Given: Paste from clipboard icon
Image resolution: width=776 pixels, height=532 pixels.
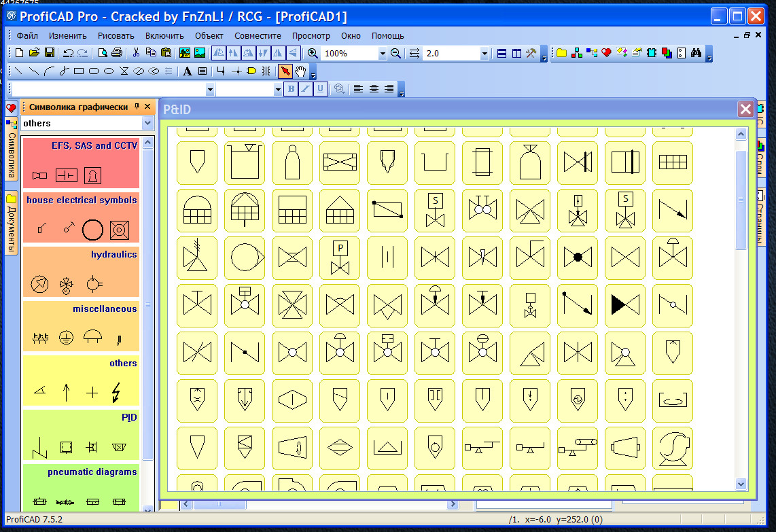Looking at the screenshot, I should click(x=166, y=53).
